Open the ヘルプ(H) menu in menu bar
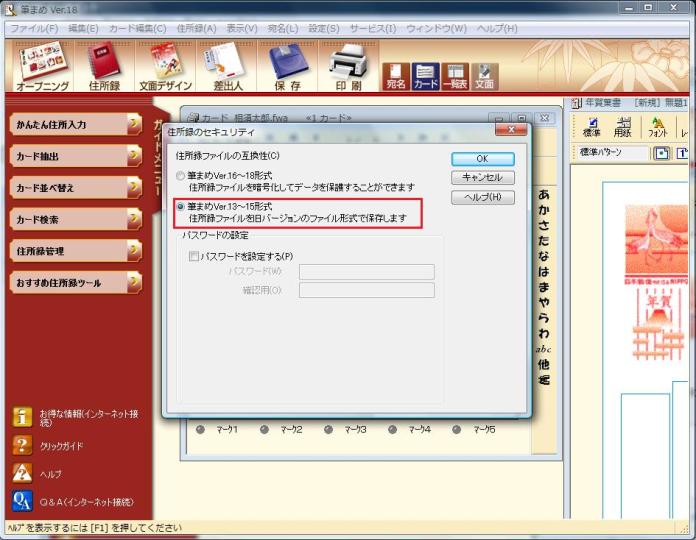Image resolution: width=696 pixels, height=540 pixels. click(x=497, y=28)
